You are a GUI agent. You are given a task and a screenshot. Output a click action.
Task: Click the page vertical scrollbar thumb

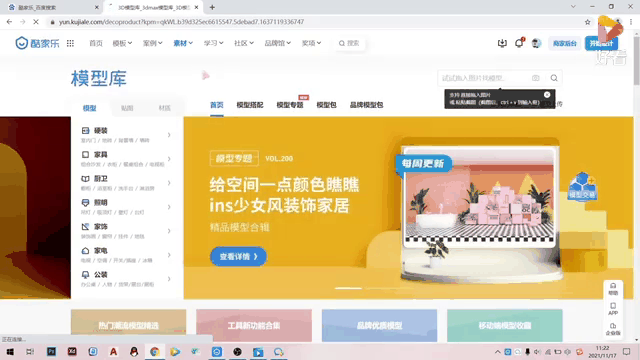click(636, 60)
